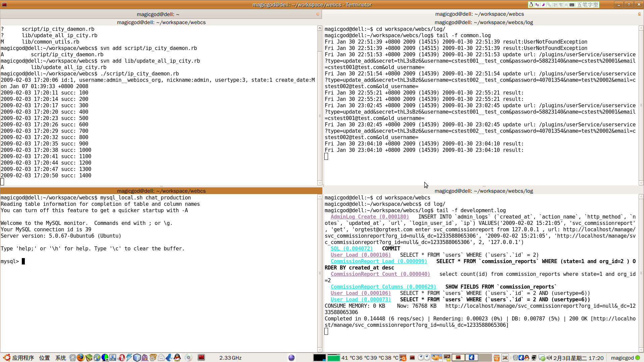644x362 pixels.
Task: Click the CD/DVD disc icon in panel
Action: pyautogui.click(x=189, y=358)
